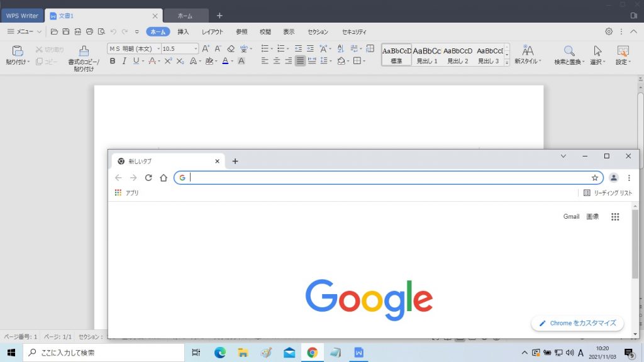Click the Chrome をカスタマイズ button
Viewport: 644px width, 362px height.
[x=577, y=324]
